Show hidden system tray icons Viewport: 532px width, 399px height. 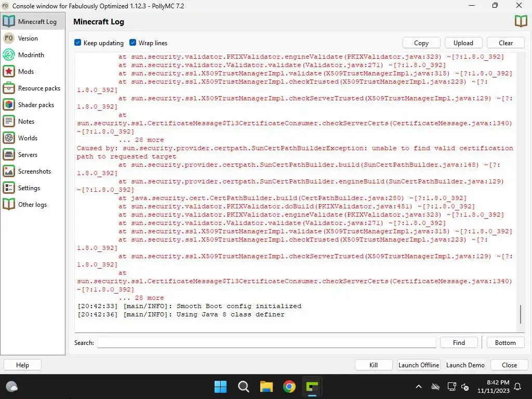click(419, 387)
